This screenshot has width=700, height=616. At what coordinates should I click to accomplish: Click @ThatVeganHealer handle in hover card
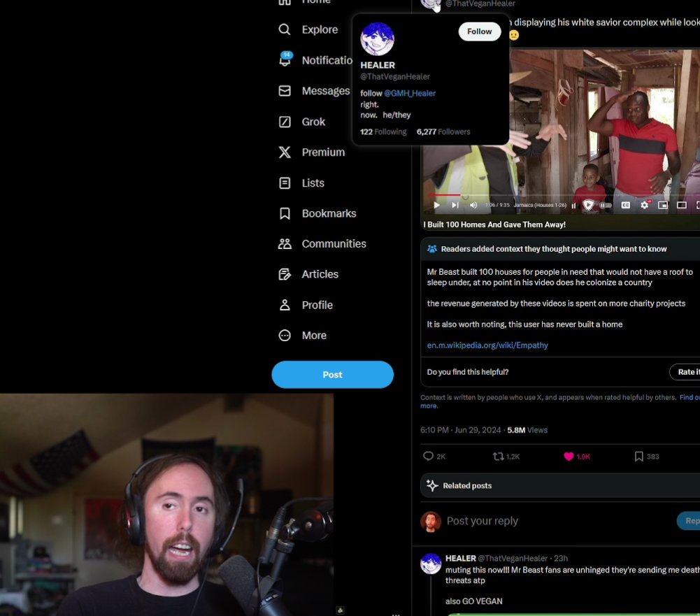coord(394,76)
